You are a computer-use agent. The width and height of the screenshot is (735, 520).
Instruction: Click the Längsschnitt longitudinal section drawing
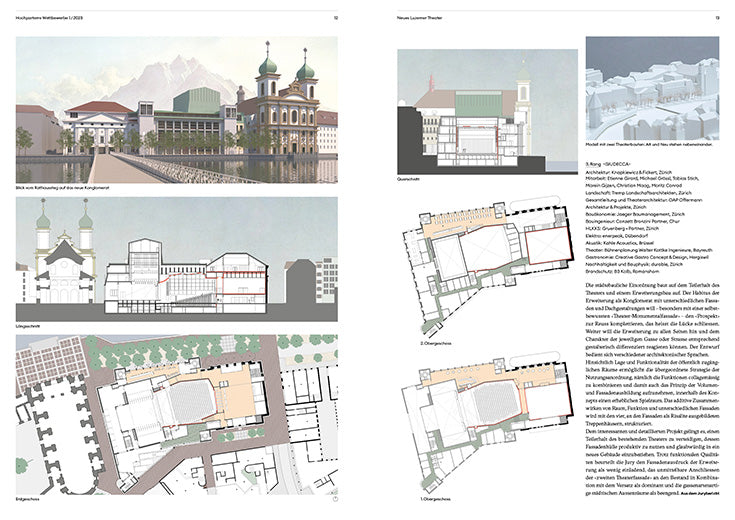click(x=177, y=259)
